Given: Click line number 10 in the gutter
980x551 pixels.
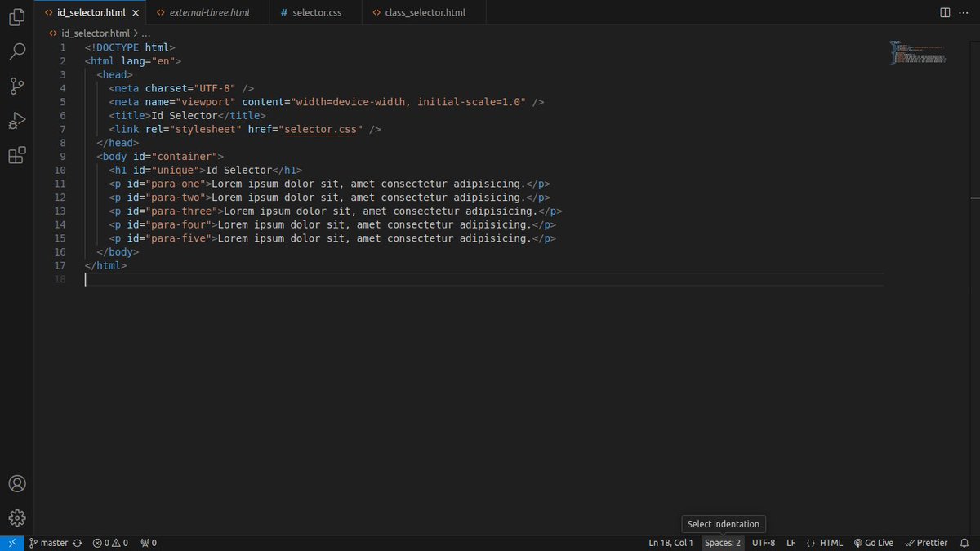Looking at the screenshot, I should [60, 170].
